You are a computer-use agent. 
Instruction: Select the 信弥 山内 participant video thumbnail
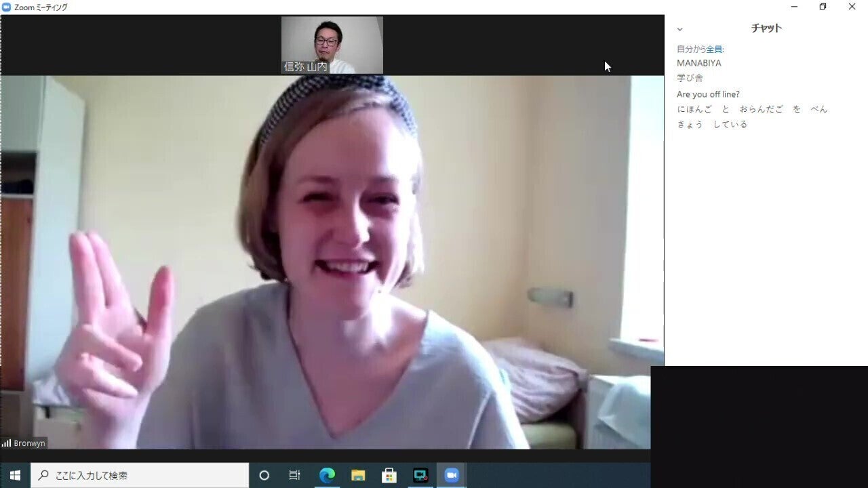click(x=332, y=45)
